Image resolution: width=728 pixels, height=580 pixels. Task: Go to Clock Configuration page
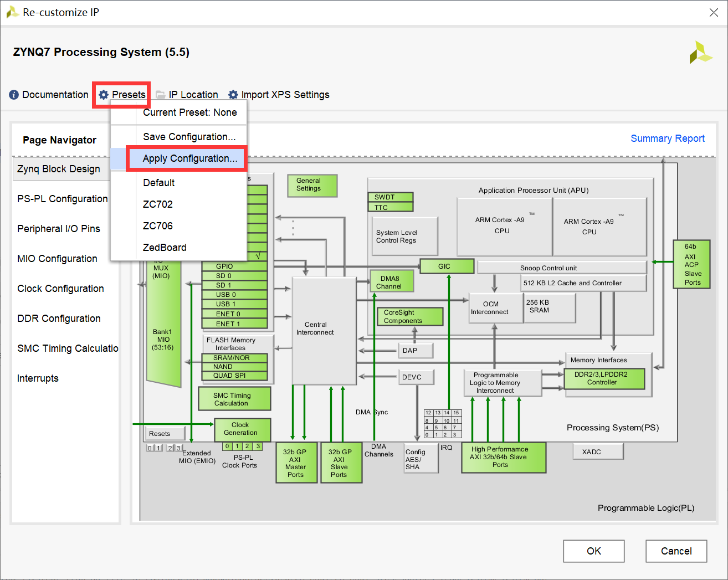click(60, 289)
